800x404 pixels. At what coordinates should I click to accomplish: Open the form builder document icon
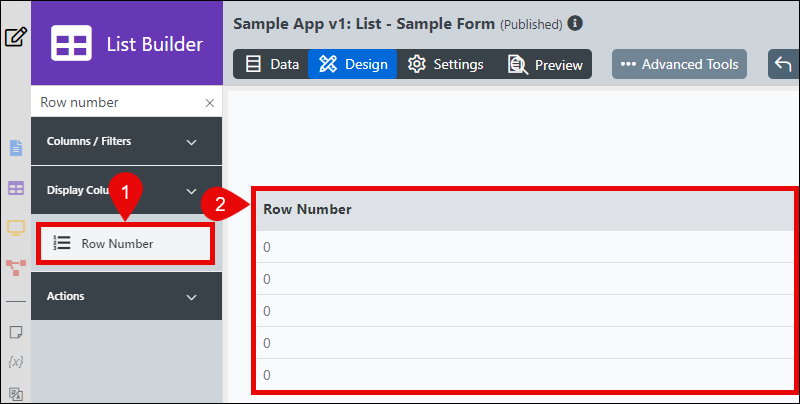(x=16, y=148)
